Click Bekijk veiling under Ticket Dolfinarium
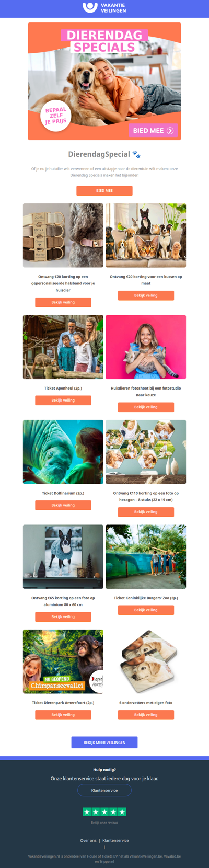Screen dimensions: 209x868 pyautogui.click(x=63, y=505)
